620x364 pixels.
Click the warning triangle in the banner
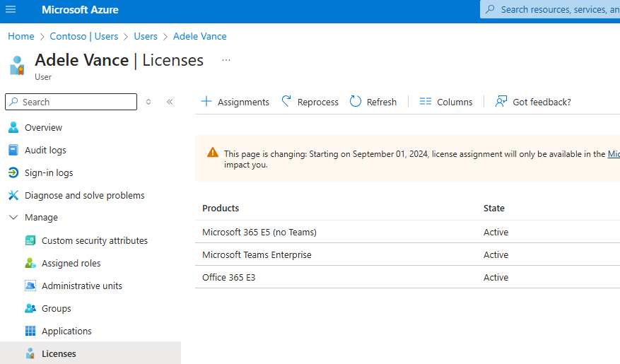(213, 153)
